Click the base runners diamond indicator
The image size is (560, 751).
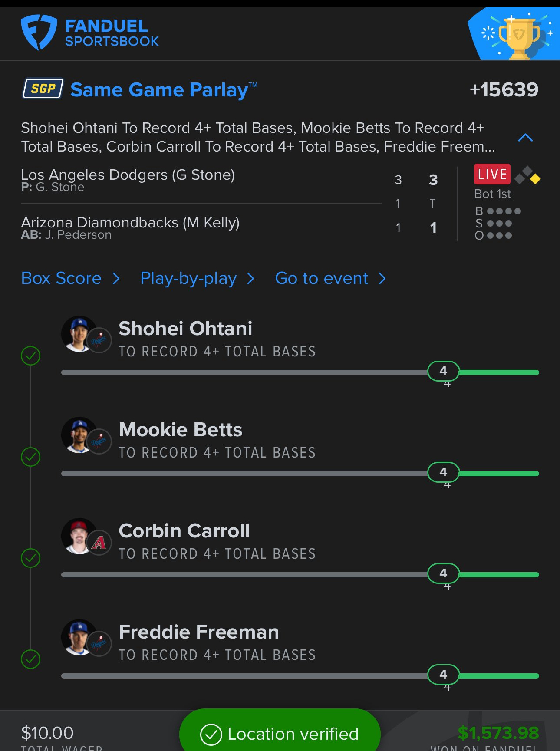(x=527, y=175)
